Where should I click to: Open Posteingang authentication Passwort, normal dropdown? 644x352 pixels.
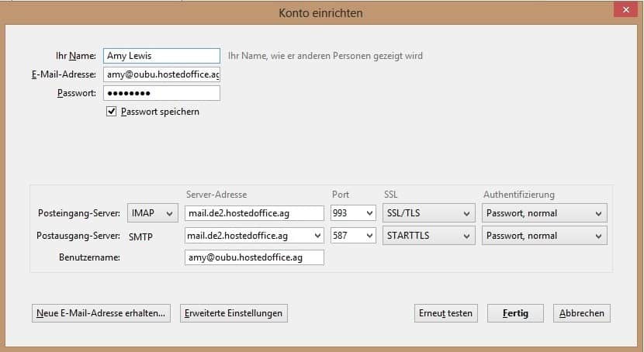pyautogui.click(x=544, y=213)
